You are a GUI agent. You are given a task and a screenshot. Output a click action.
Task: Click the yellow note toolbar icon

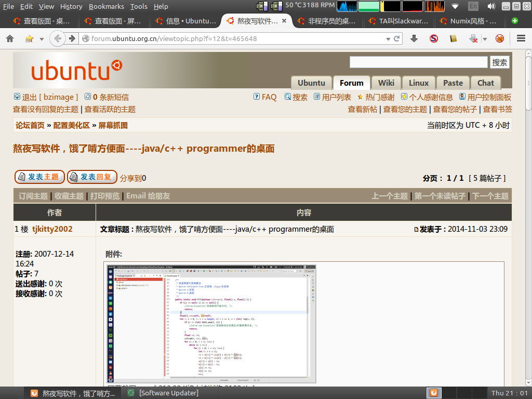click(x=453, y=38)
